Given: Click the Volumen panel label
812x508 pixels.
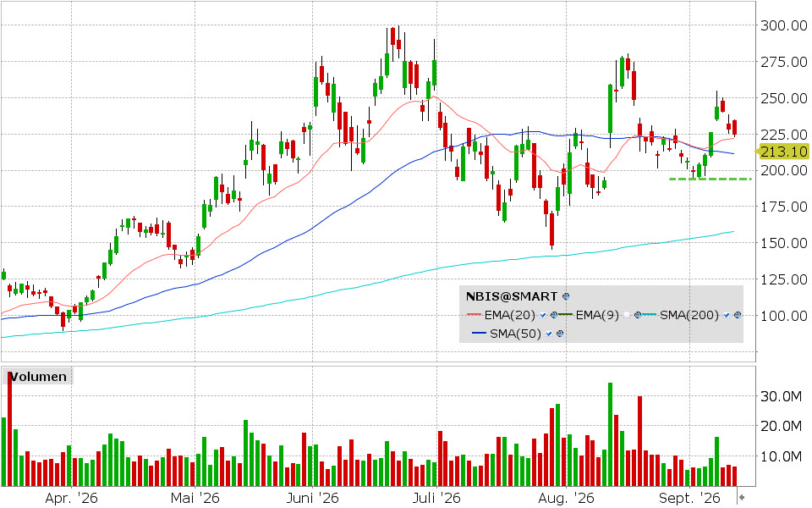Looking at the screenshot, I should tap(38, 376).
